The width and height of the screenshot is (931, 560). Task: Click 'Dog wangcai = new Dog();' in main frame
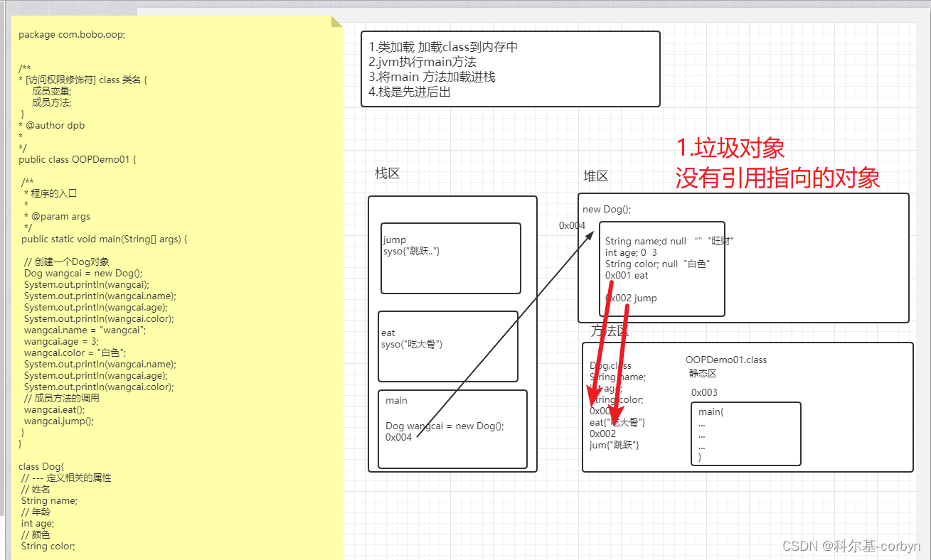[x=445, y=426]
